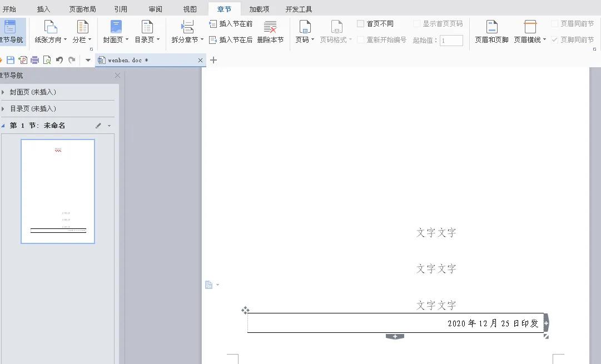Image resolution: width=601 pixels, height=364 pixels.
Task: Open the 分栏 columns dropdown
Action: coord(82,32)
